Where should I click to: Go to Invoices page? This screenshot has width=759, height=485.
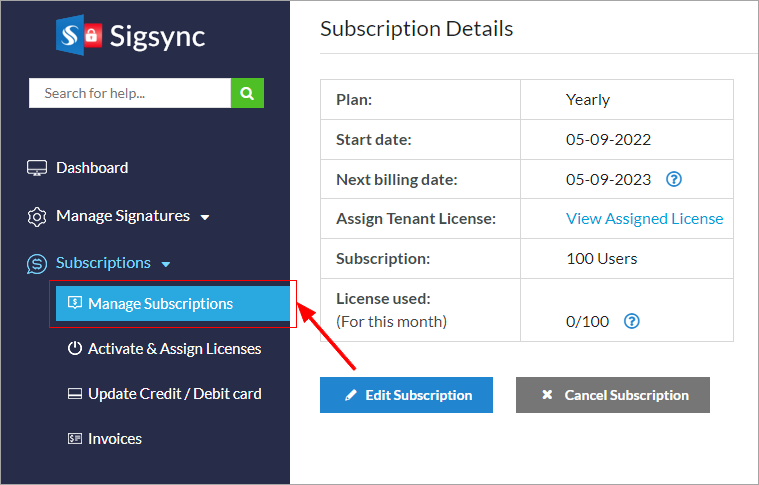(x=115, y=439)
